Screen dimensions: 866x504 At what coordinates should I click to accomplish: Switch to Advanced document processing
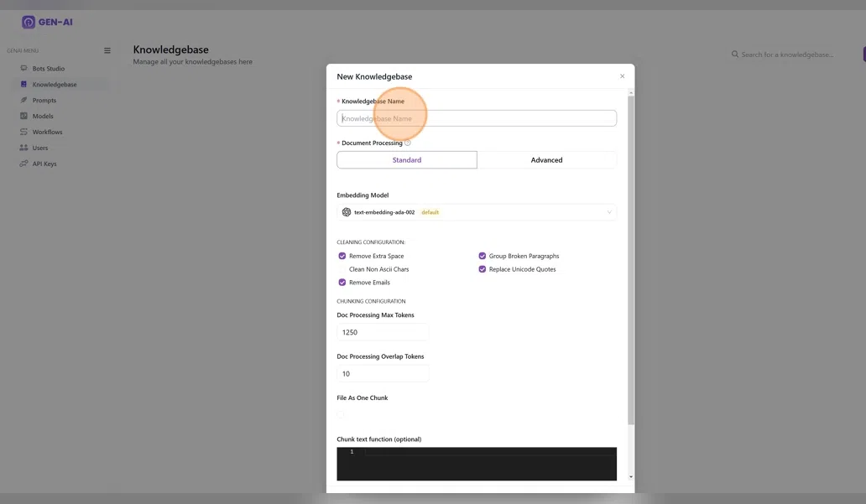point(546,160)
